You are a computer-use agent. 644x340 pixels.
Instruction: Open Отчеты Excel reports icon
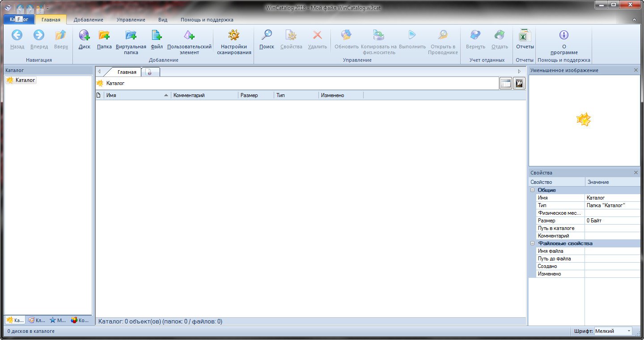pyautogui.click(x=525, y=36)
